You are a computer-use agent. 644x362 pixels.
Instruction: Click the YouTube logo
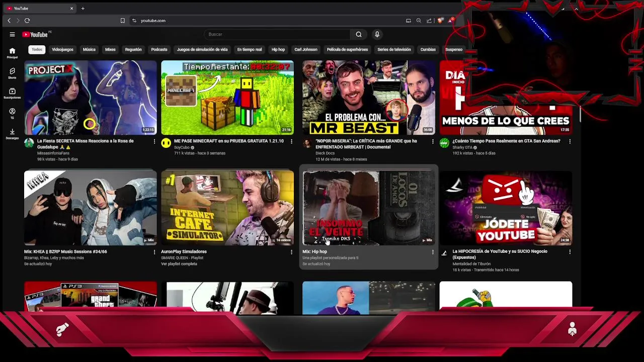[35, 34]
